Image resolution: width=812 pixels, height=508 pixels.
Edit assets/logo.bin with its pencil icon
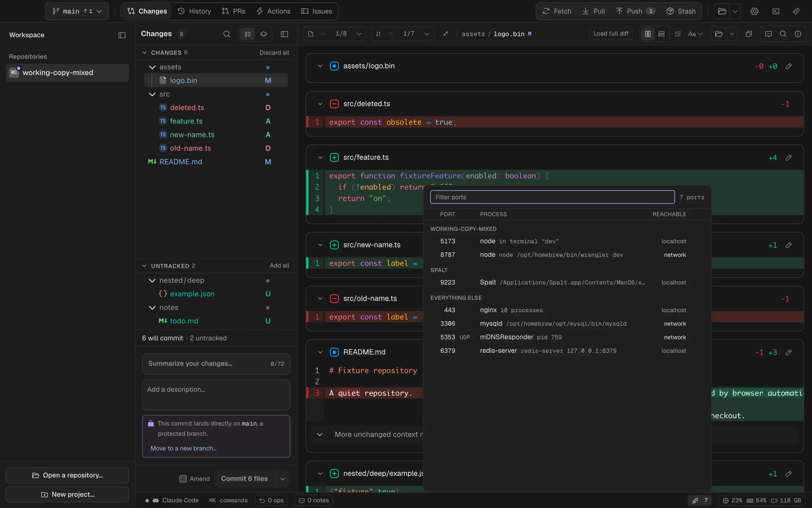789,66
